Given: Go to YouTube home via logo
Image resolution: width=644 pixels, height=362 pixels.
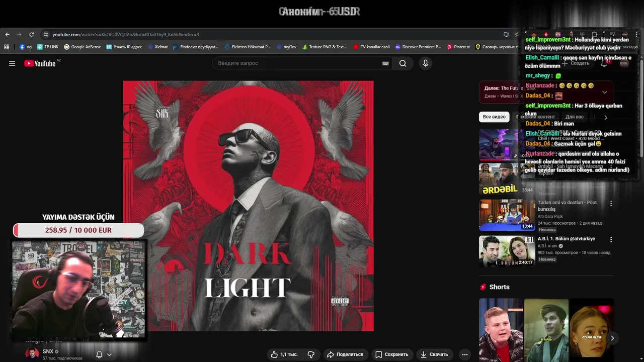Looking at the screenshot, I should point(40,63).
